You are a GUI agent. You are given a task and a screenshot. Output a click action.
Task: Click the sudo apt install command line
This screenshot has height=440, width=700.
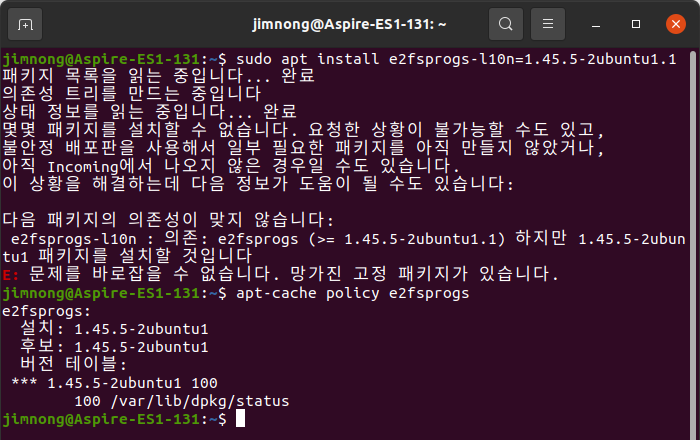tap(340, 59)
